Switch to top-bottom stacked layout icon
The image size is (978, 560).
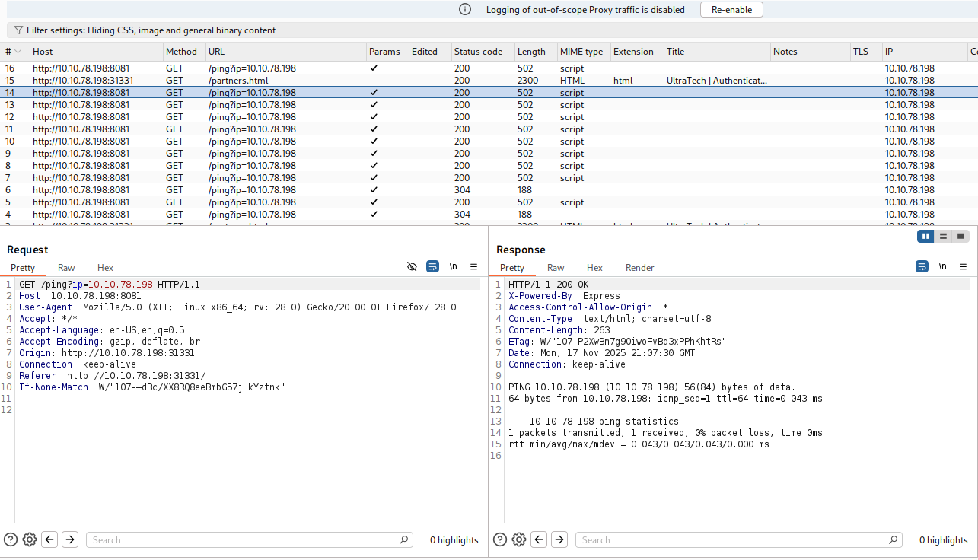943,237
